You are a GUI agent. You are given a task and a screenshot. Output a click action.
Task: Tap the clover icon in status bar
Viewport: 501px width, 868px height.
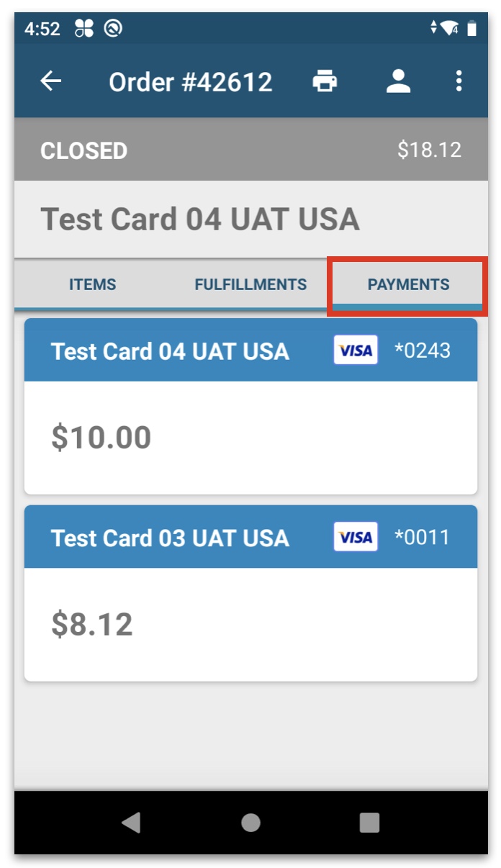[83, 29]
